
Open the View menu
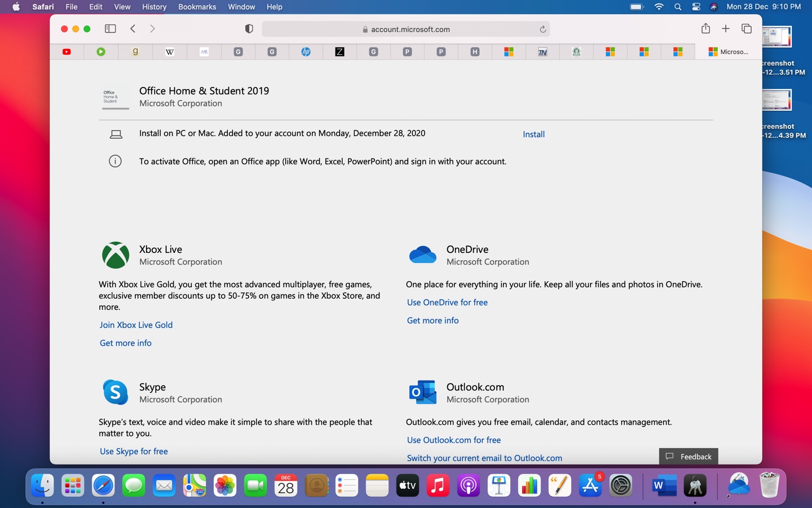[122, 7]
